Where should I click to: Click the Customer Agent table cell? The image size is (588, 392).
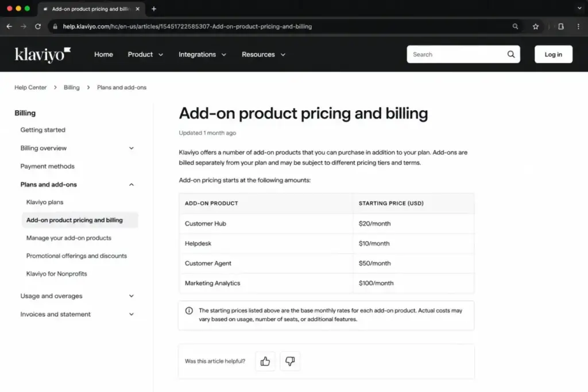pos(266,263)
